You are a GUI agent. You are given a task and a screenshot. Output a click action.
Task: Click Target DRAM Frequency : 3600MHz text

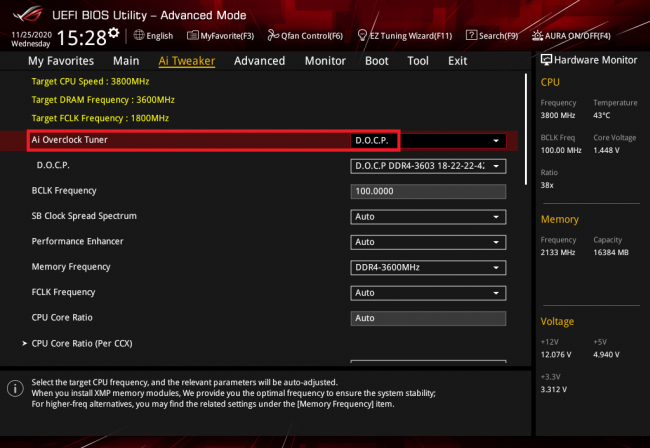coord(103,100)
